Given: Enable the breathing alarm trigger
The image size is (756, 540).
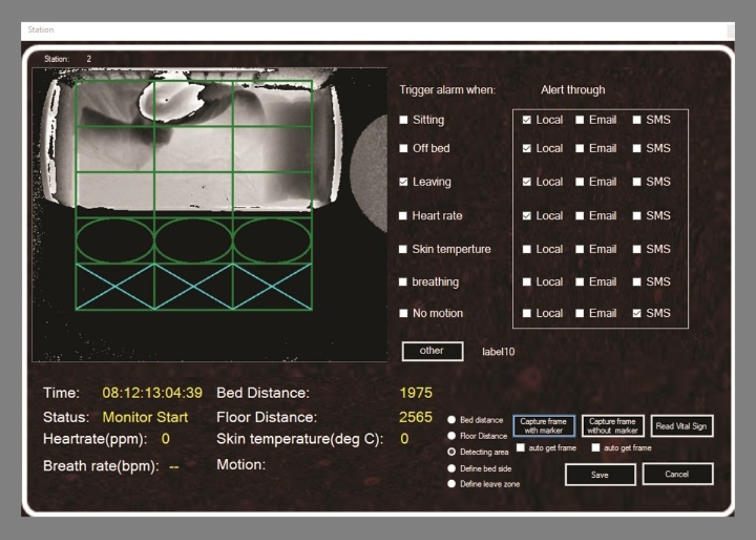Looking at the screenshot, I should (404, 282).
